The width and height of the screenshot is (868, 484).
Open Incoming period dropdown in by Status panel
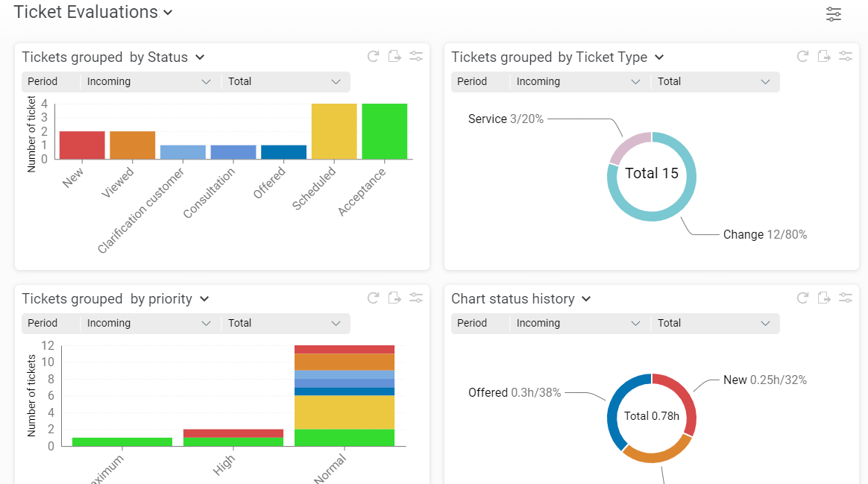(x=148, y=82)
